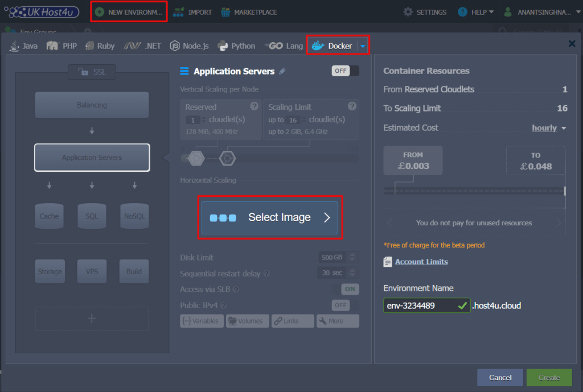Click the Create button

pyautogui.click(x=549, y=378)
